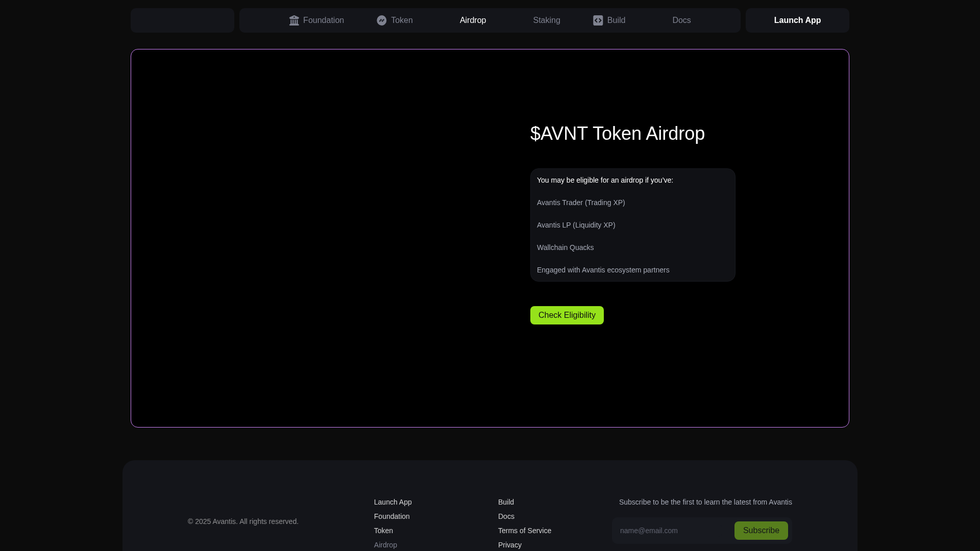Select the Airdrop footer link

(x=385, y=545)
